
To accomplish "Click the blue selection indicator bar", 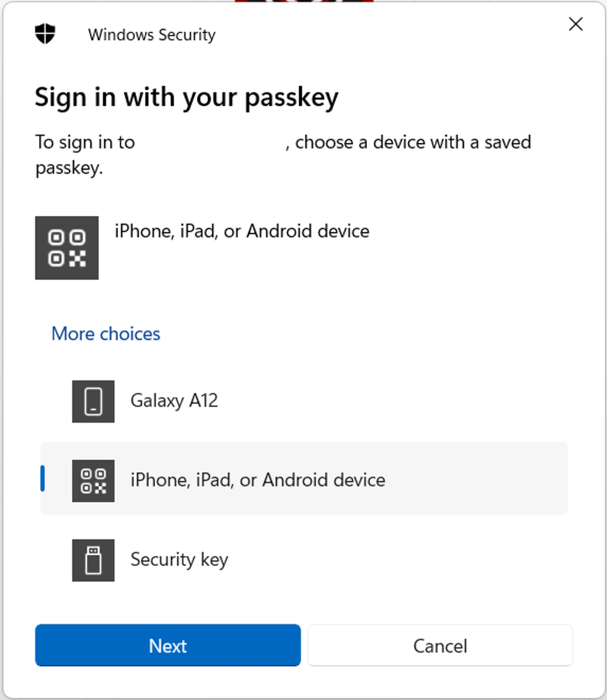I will pyautogui.click(x=42, y=479).
